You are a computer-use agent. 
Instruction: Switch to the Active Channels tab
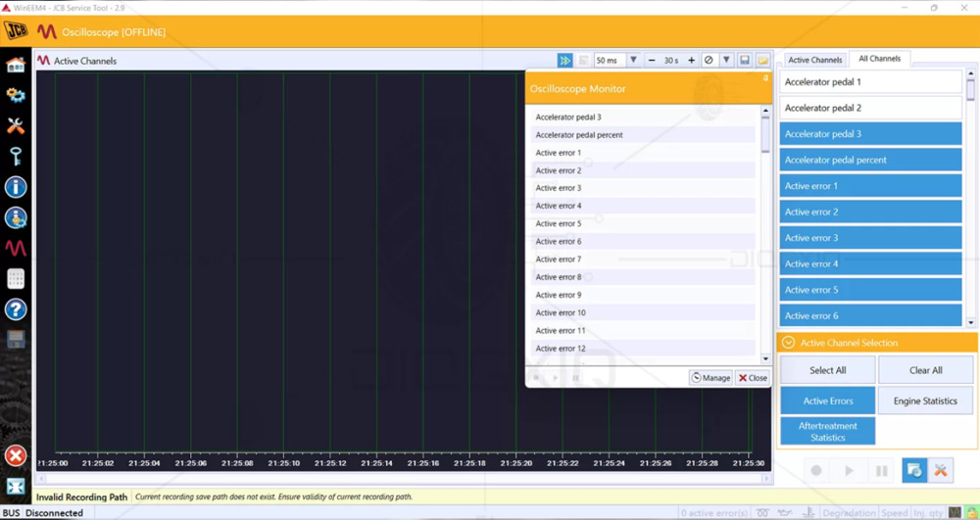point(814,60)
